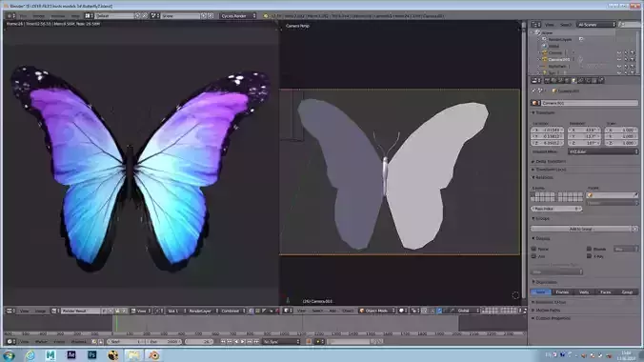The height and width of the screenshot is (362, 644).
Task: Open the XYZ Euler rotation mode dropdown
Action: (603, 151)
